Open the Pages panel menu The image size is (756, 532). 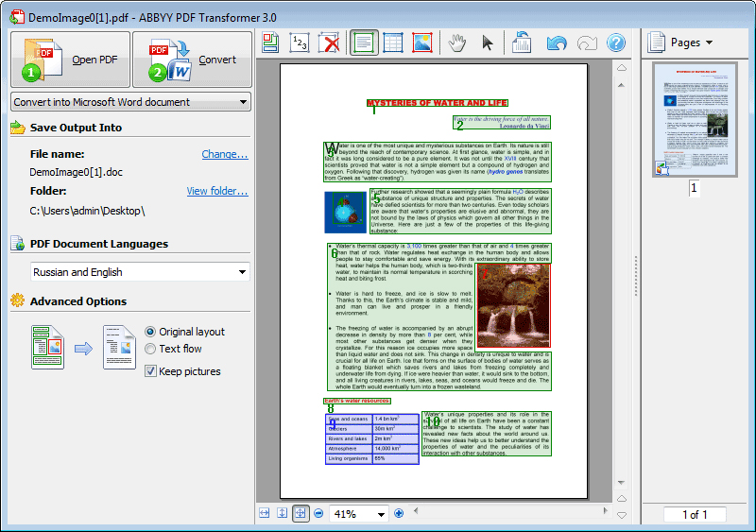691,43
